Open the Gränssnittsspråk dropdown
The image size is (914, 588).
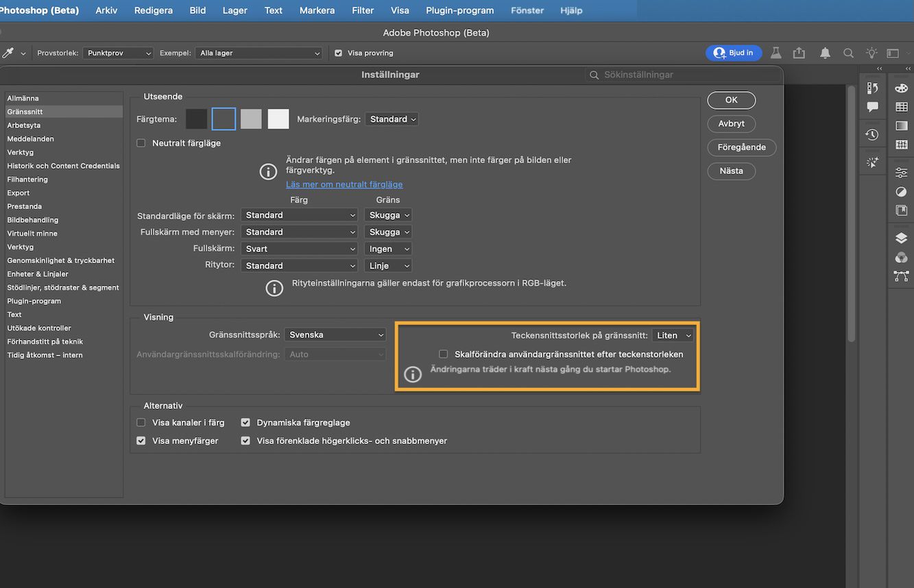(335, 334)
